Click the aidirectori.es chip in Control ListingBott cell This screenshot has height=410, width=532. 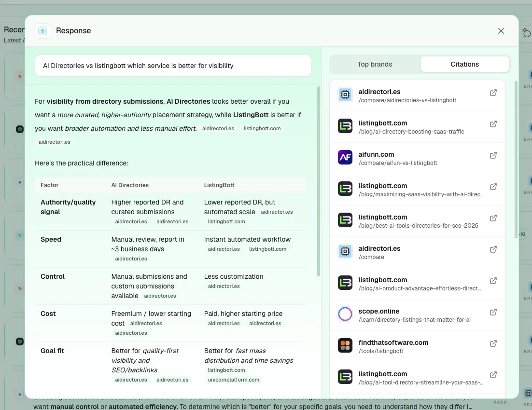224,286
